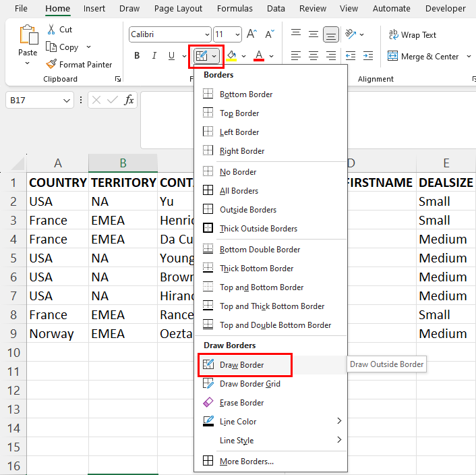476x475 pixels.
Task: Open the Merge & Center dropdown arrow
Action: click(x=469, y=56)
